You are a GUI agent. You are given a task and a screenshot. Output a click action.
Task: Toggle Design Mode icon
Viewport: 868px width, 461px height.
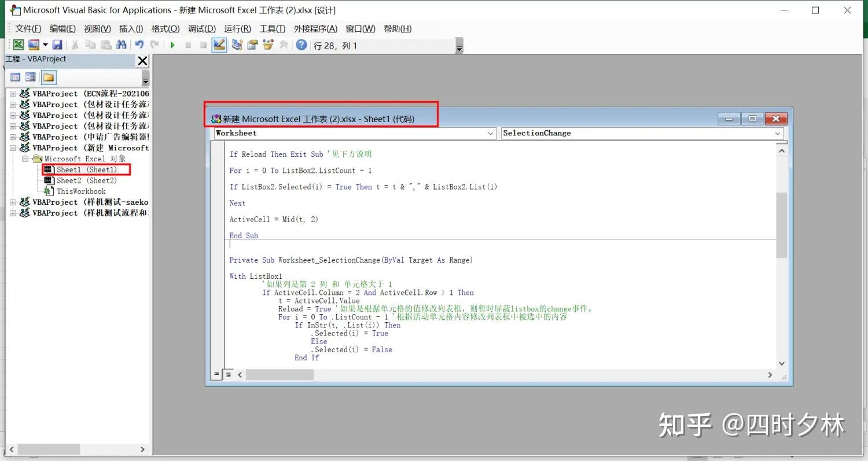click(219, 45)
